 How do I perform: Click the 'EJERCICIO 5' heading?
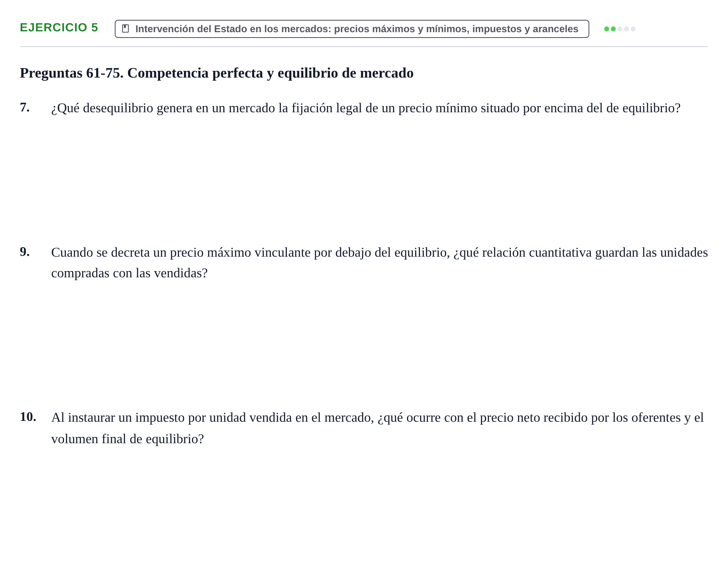(x=59, y=28)
